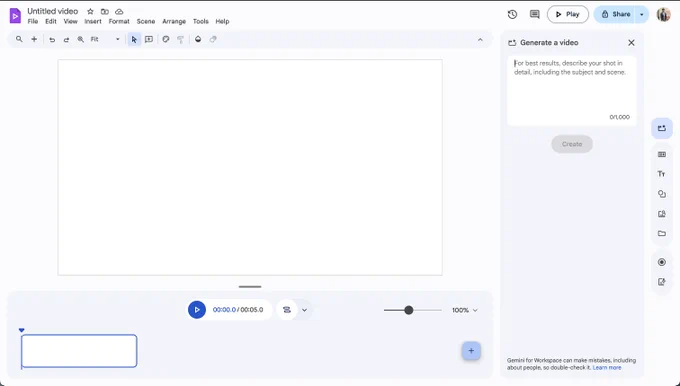The image size is (680, 386).
Task: Click the blank video canvas
Action: pos(250,167)
